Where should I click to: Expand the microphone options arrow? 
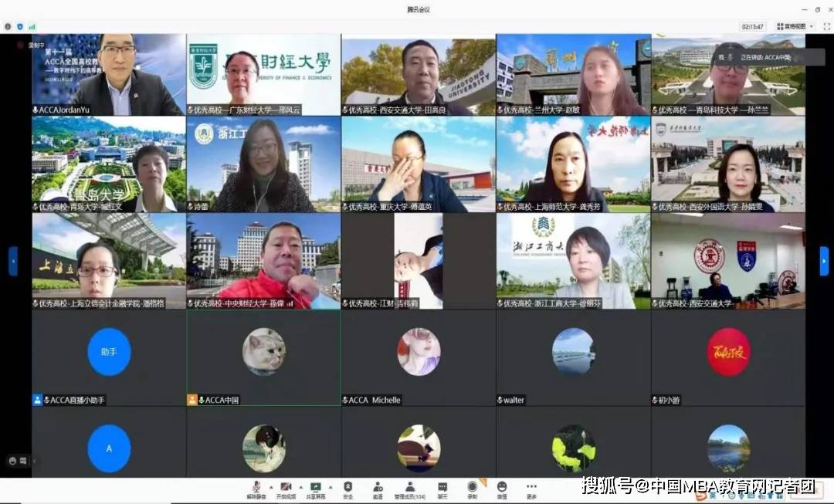point(271,487)
